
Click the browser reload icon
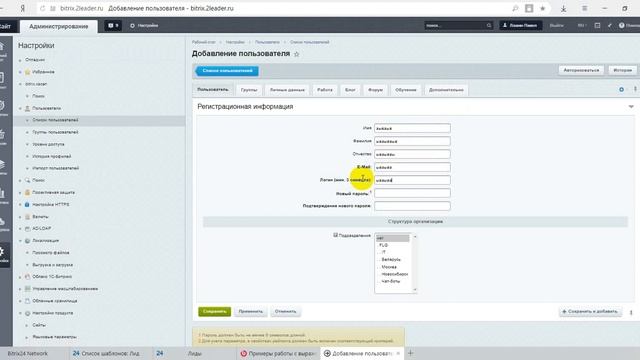(42, 8)
